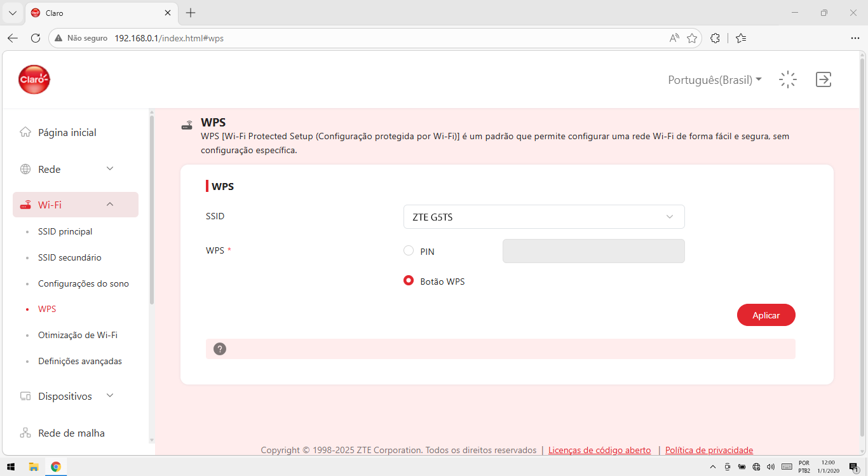Click the devices icon beside Dispositivos
The height and width of the screenshot is (476, 868).
click(25, 396)
